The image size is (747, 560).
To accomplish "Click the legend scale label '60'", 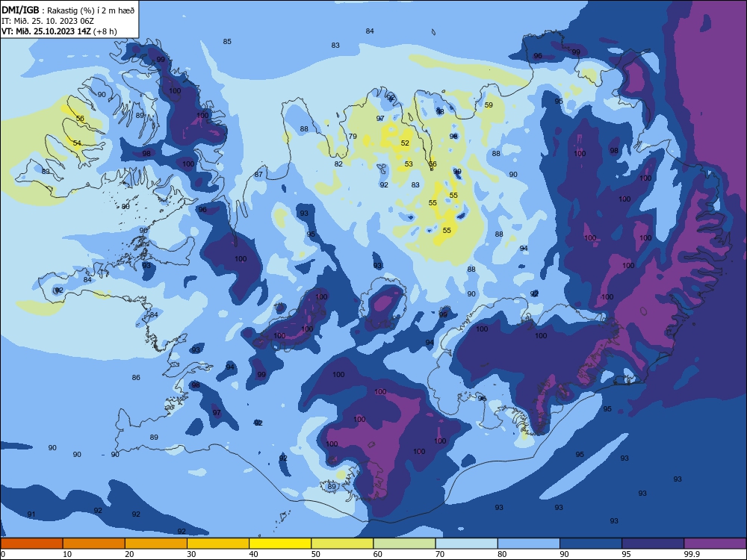I will (x=378, y=554).
